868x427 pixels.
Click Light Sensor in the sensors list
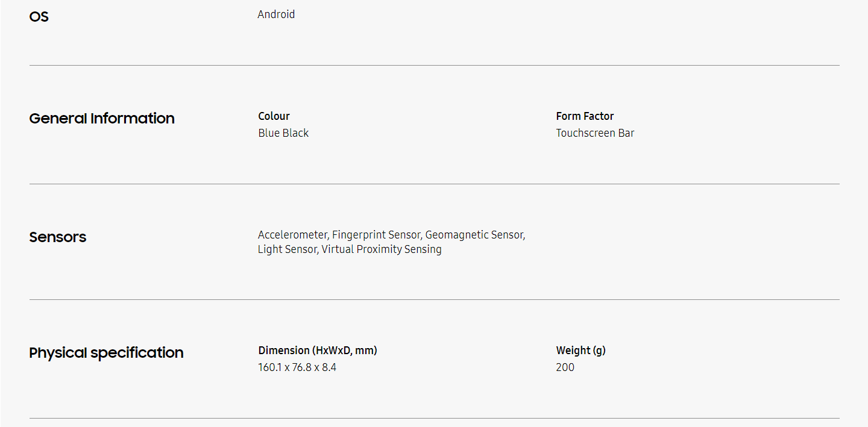286,249
